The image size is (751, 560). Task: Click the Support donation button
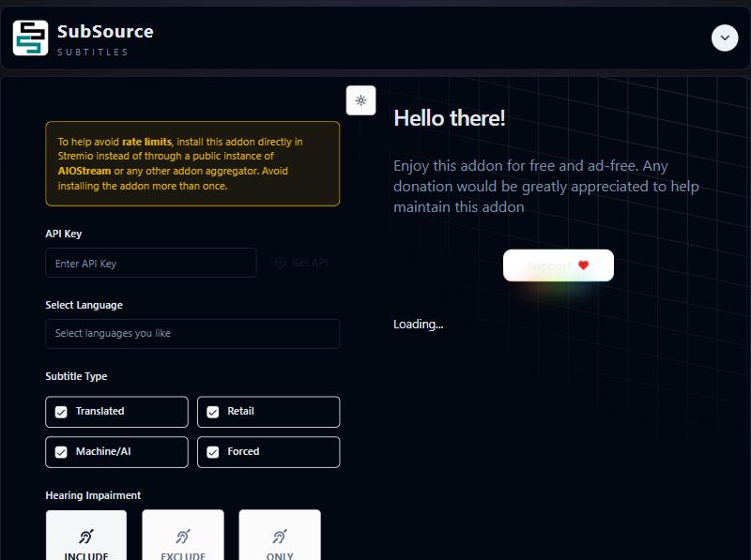click(x=558, y=265)
